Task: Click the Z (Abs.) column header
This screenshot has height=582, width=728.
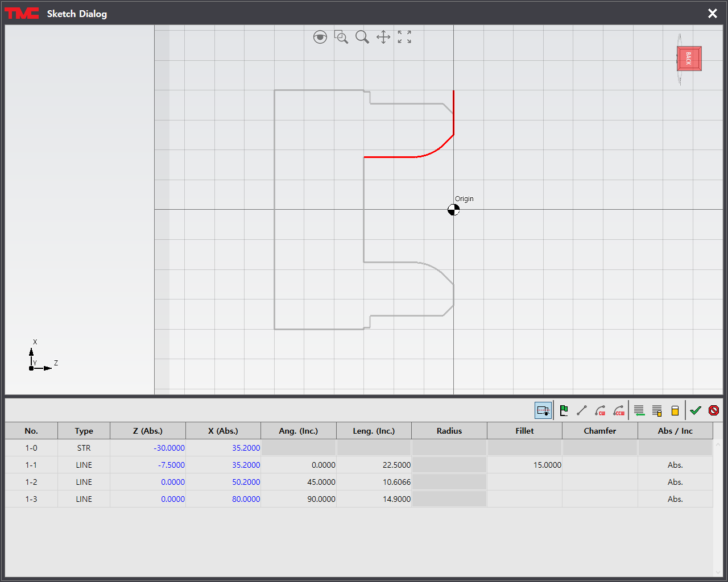Action: (x=148, y=431)
